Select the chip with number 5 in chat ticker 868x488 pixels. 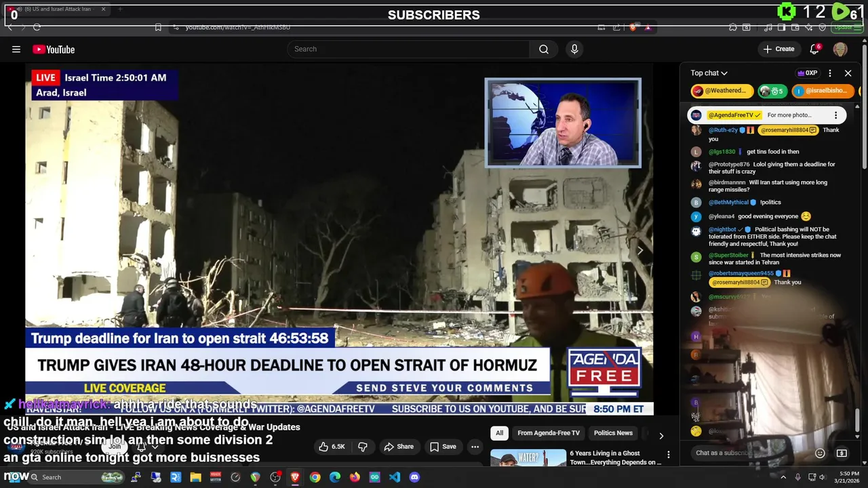coord(772,91)
